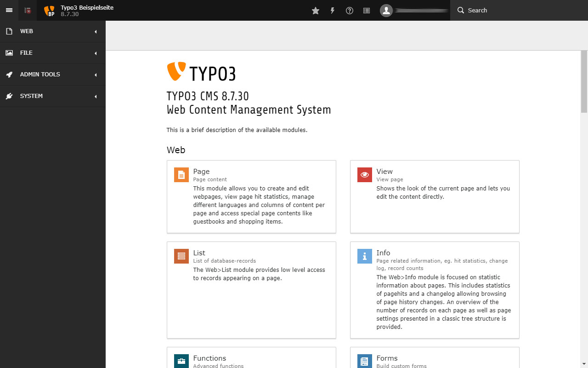The width and height of the screenshot is (588, 368).
Task: Open the List module title link
Action: [199, 253]
